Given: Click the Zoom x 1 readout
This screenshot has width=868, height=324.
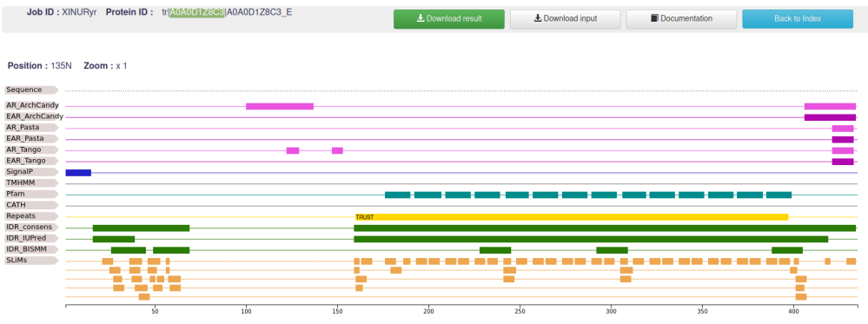Looking at the screenshot, I should [x=105, y=66].
